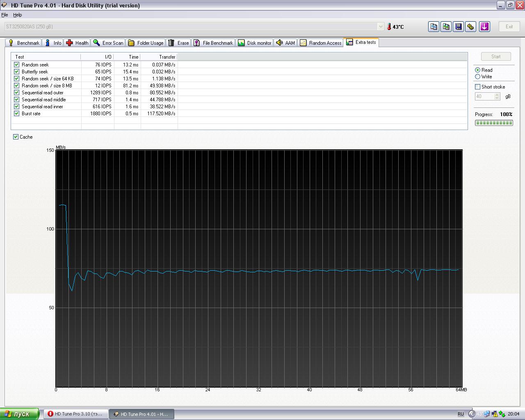Open the Folder Usage tab
Image resolution: width=525 pixels, height=420 pixels.
(x=146, y=43)
